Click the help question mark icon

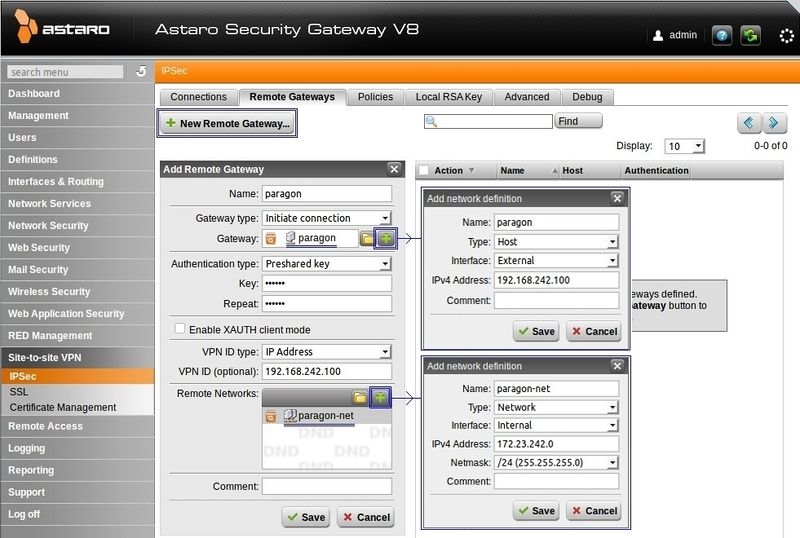(720, 35)
